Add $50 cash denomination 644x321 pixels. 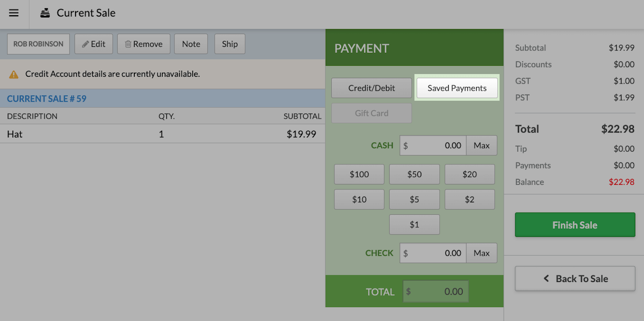(414, 174)
